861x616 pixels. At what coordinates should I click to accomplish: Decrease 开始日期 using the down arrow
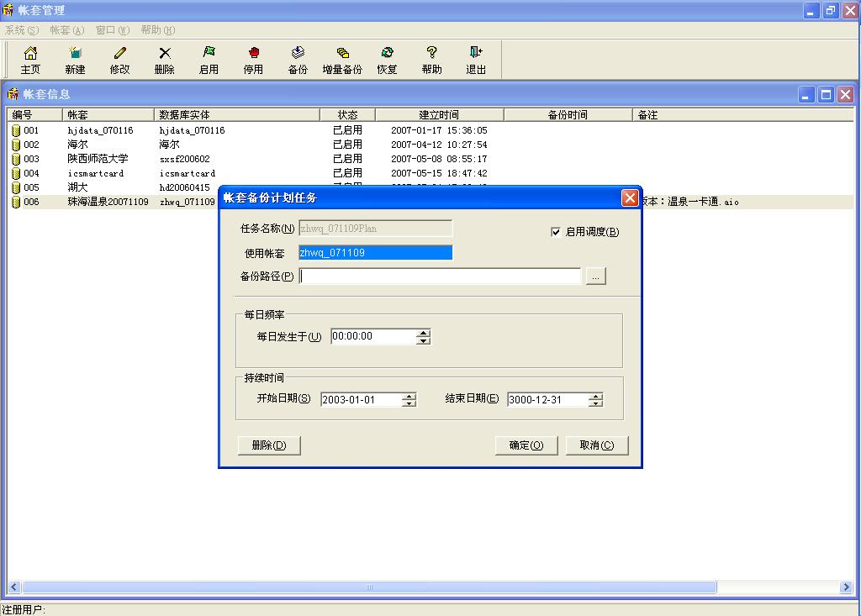click(409, 404)
